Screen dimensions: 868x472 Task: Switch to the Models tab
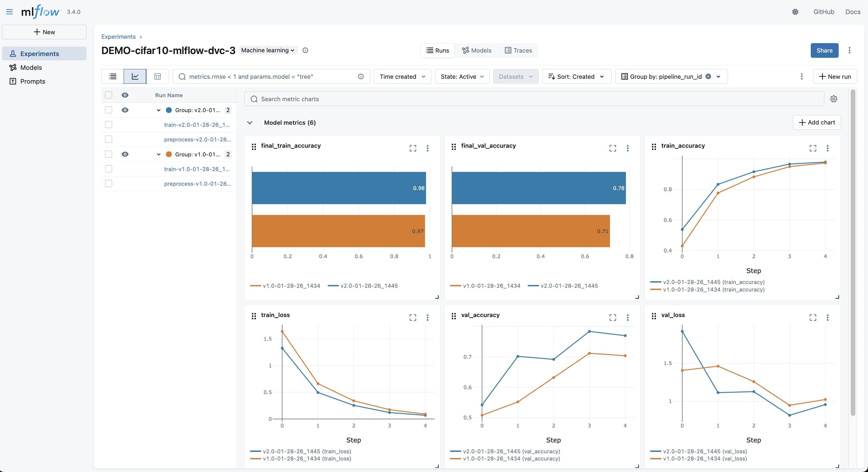pyautogui.click(x=477, y=51)
